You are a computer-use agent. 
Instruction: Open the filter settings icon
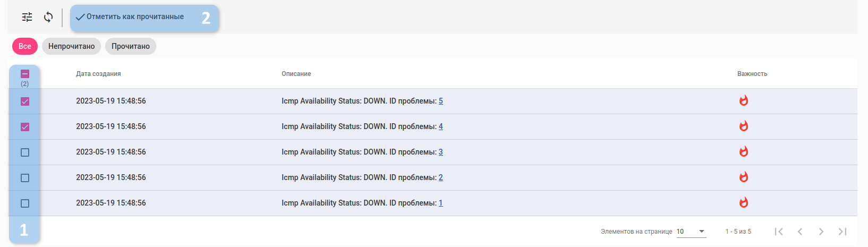27,17
